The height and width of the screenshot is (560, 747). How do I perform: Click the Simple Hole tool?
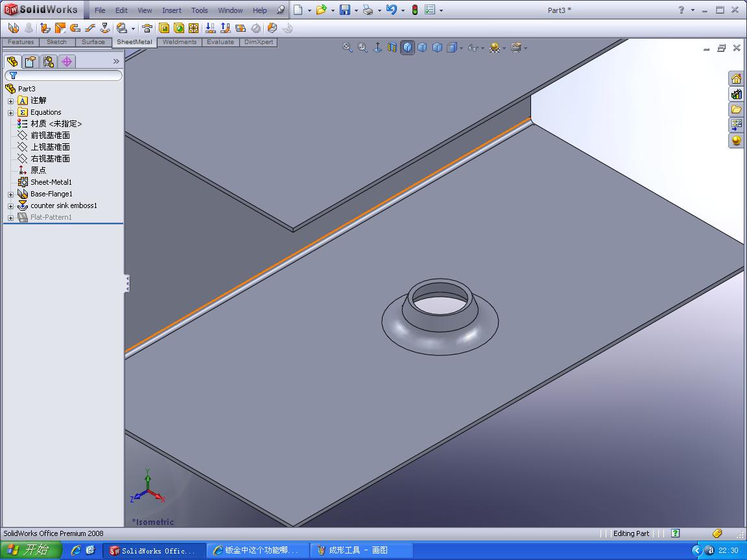[x=179, y=28]
